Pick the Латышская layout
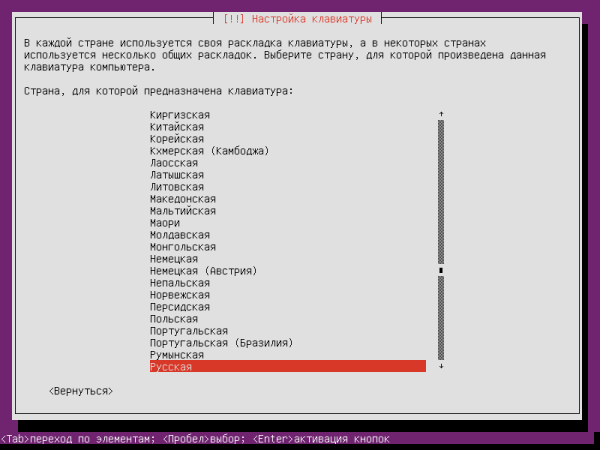This screenshot has width=600, height=450. [177, 175]
